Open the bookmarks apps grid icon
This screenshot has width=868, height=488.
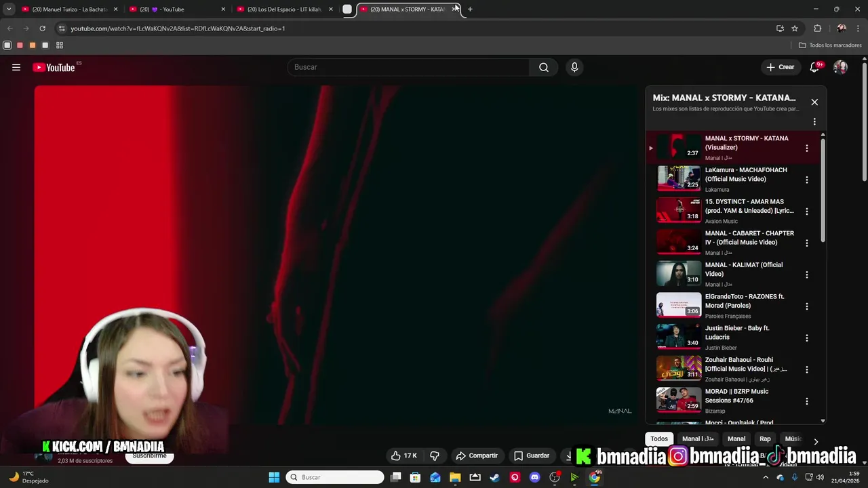(60, 45)
